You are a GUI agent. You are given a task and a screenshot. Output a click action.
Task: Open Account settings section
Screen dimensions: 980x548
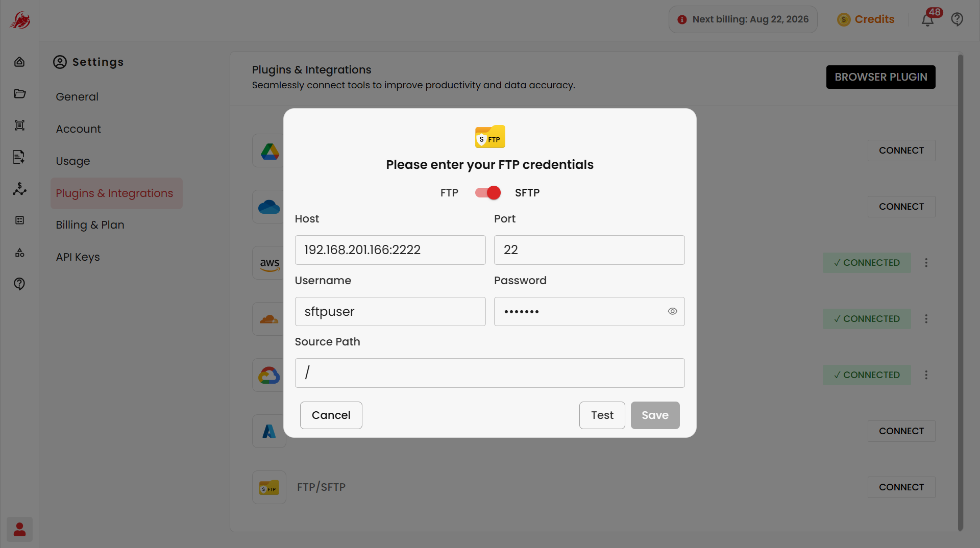click(79, 129)
